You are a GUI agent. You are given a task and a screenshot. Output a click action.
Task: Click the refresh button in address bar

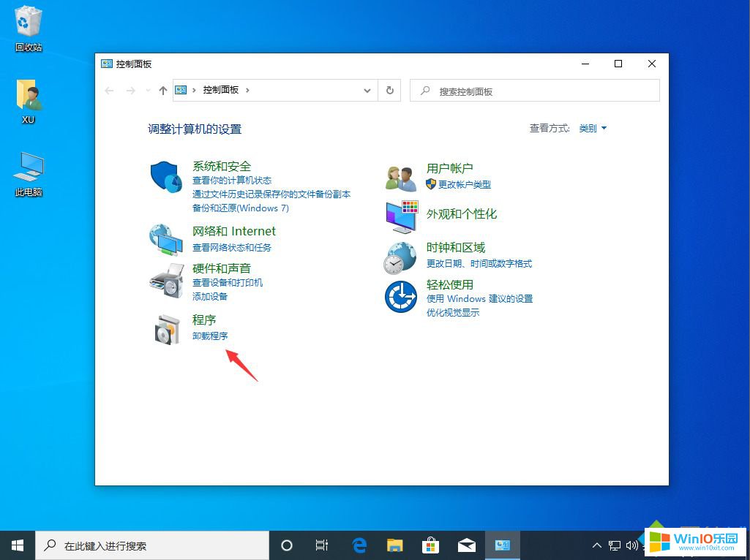pos(389,90)
